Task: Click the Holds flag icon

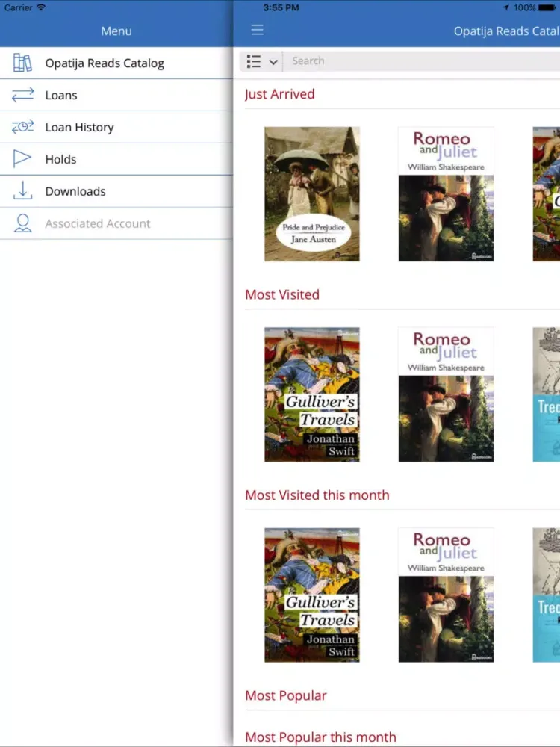Action: coord(22,158)
